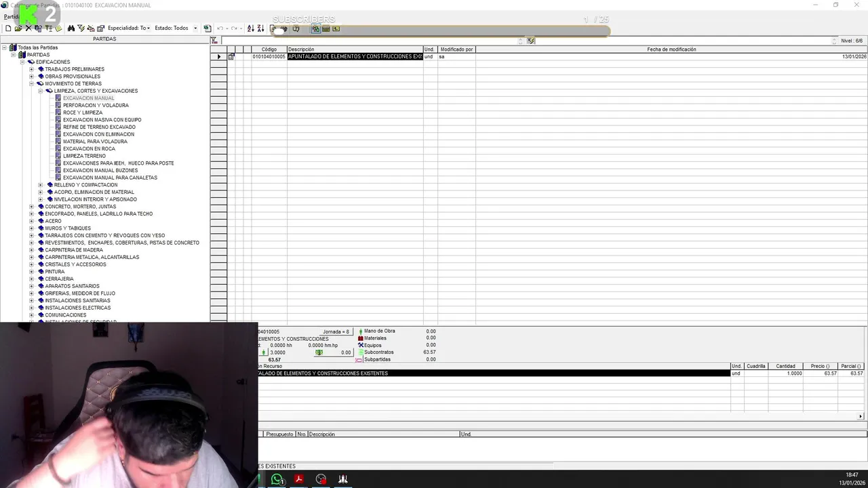
Task: Click the search filter input field
Action: coord(372,41)
